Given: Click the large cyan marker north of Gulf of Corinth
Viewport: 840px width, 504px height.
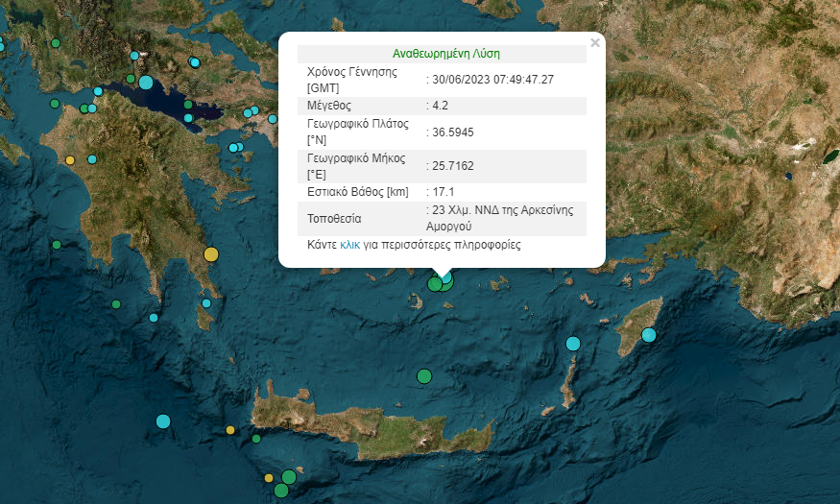Looking at the screenshot, I should pyautogui.click(x=146, y=83).
